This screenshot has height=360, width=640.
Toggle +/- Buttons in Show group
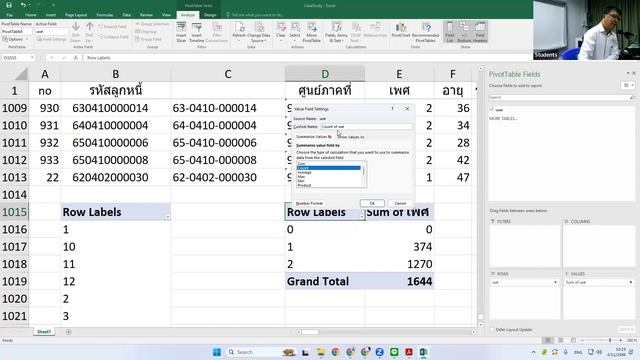point(464,32)
